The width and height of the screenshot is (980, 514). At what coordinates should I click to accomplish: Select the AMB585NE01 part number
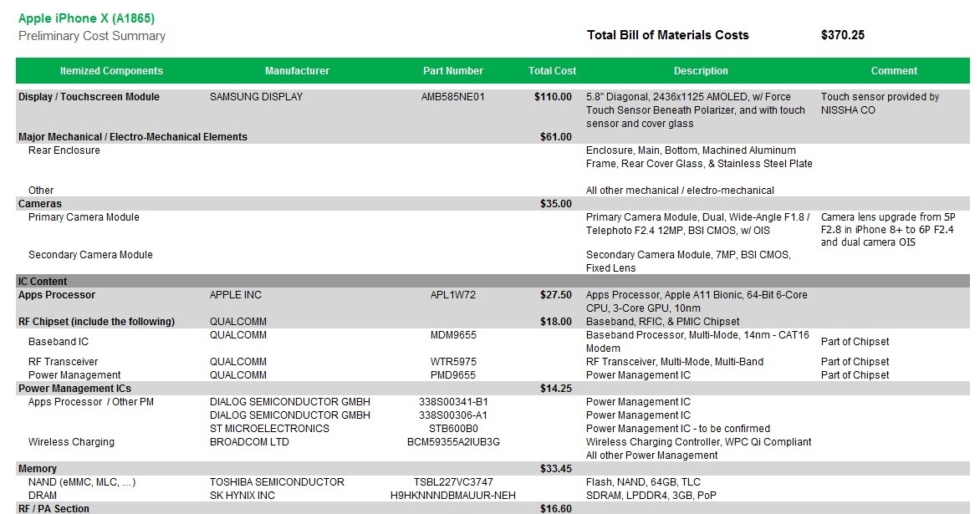(x=452, y=97)
